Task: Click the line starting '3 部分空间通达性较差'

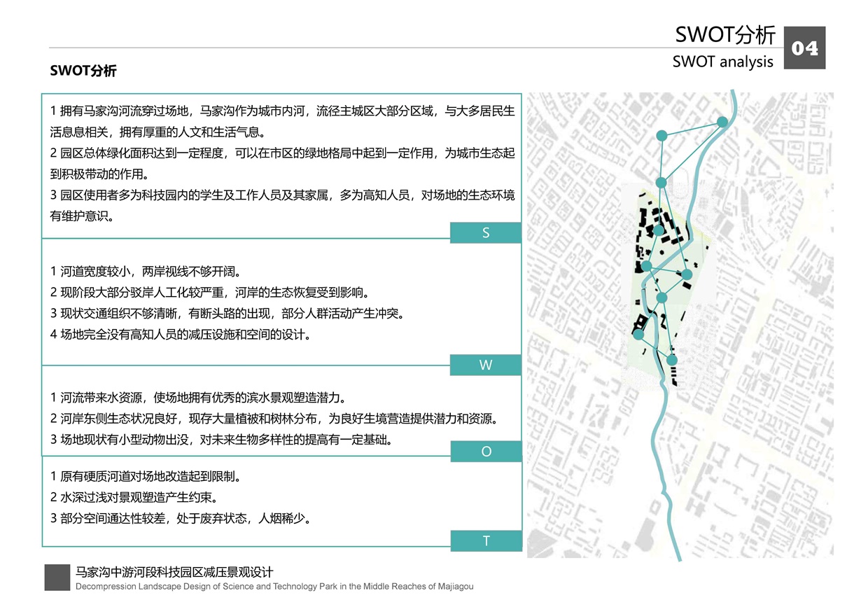Action: click(180, 519)
